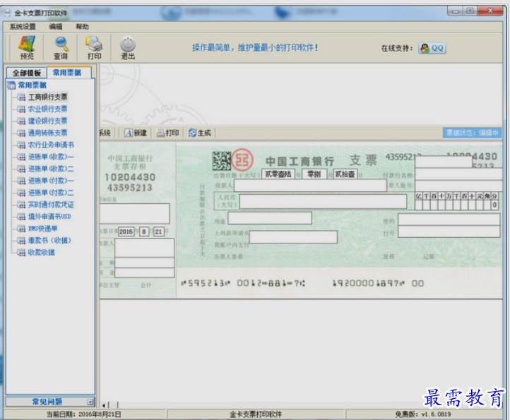This screenshot has height=420, width=510.
Task: Open the 系统设置 menu
Action: 23,27
